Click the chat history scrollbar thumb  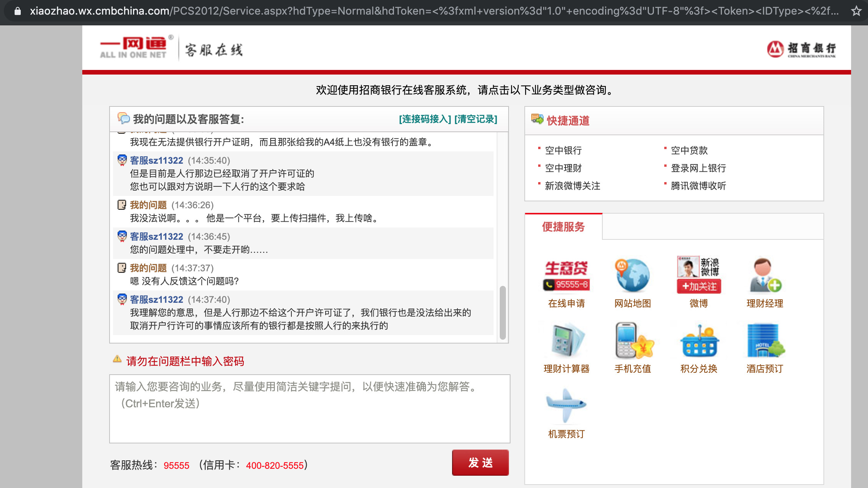pyautogui.click(x=502, y=312)
